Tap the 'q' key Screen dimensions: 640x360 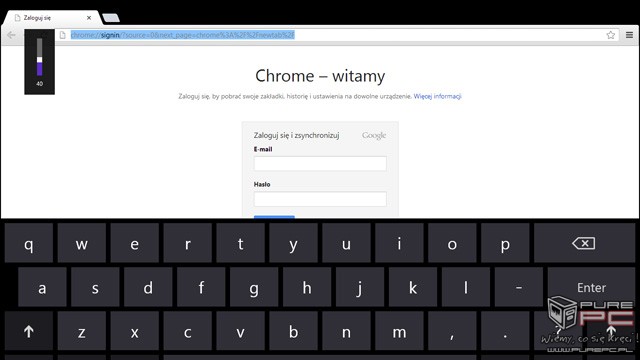(x=29, y=243)
